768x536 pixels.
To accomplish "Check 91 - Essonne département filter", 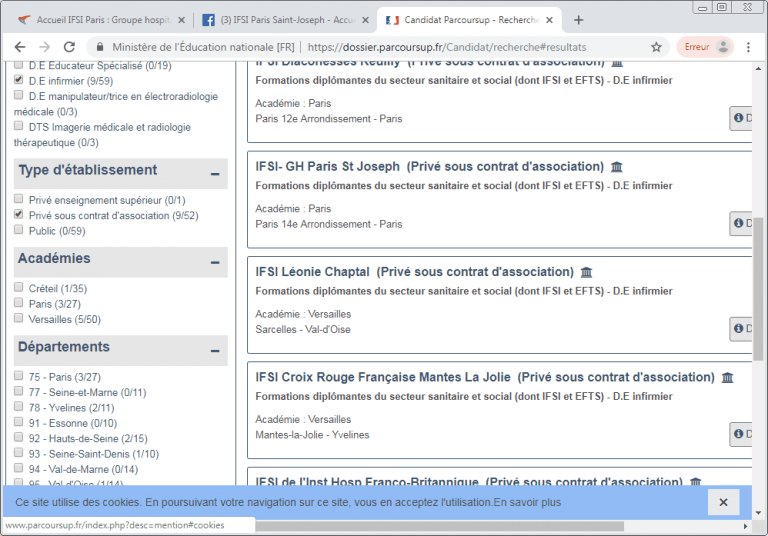I will [19, 421].
